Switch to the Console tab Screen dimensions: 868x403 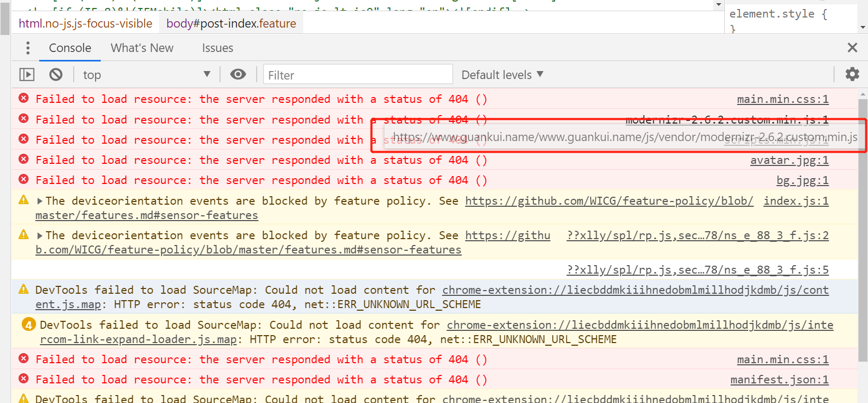[x=70, y=48]
